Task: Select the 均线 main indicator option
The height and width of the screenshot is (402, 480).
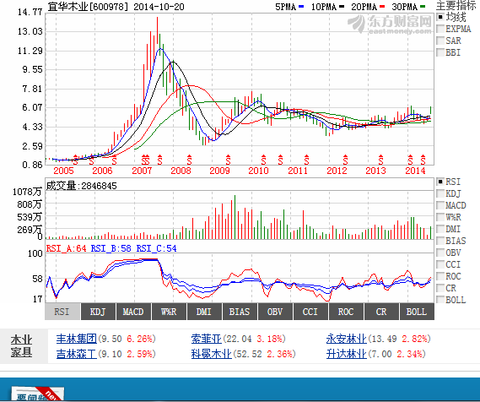Action: click(440, 17)
